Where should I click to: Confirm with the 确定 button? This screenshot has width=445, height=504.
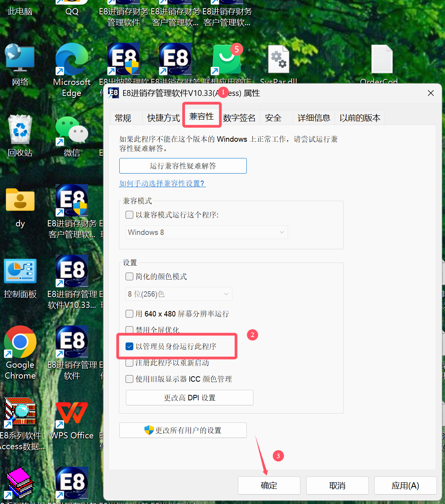(269, 485)
